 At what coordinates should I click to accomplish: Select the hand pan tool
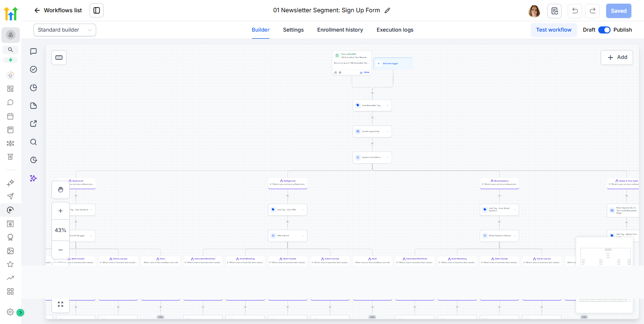click(x=60, y=190)
